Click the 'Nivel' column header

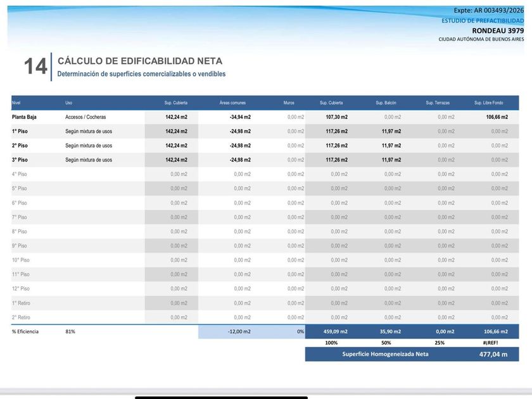pyautogui.click(x=16, y=103)
